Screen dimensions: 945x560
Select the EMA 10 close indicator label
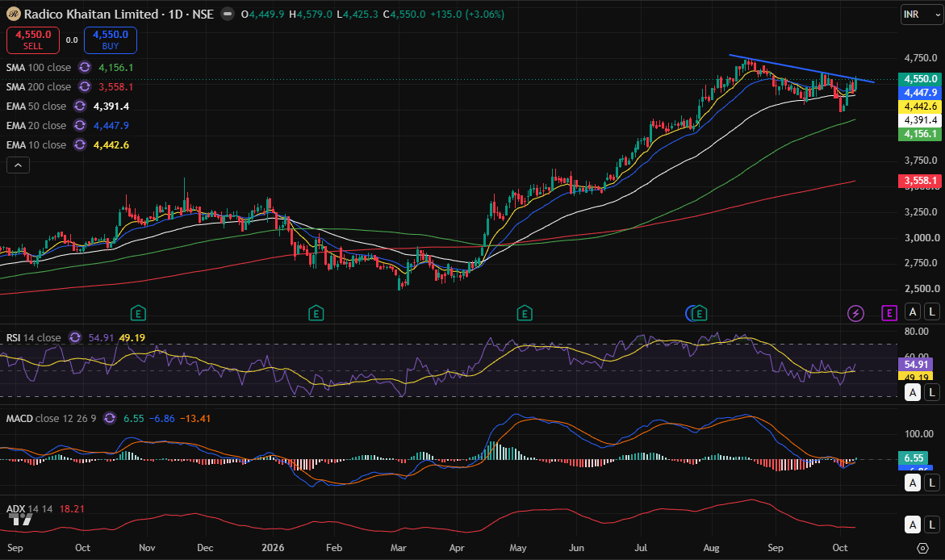click(x=36, y=144)
